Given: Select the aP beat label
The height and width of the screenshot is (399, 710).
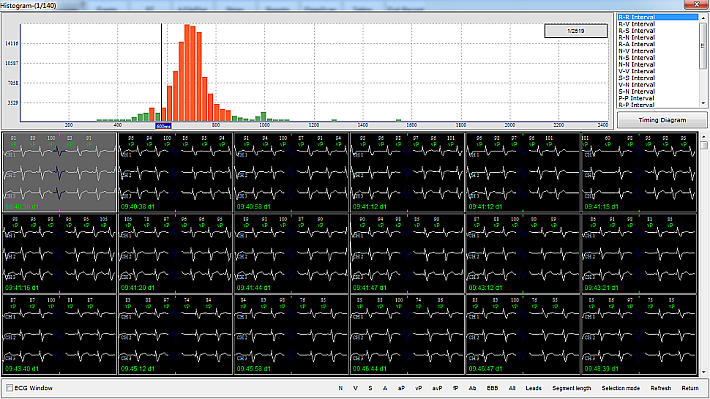Looking at the screenshot, I should coord(401,388).
